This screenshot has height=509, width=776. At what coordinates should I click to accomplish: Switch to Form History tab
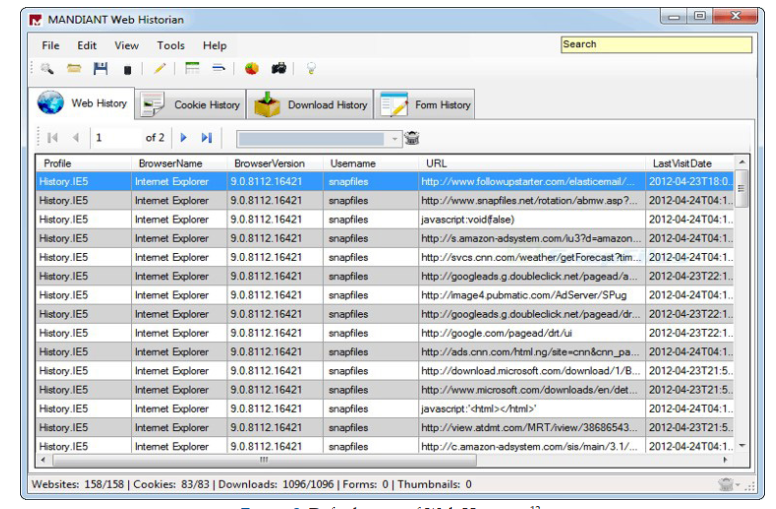(x=425, y=104)
